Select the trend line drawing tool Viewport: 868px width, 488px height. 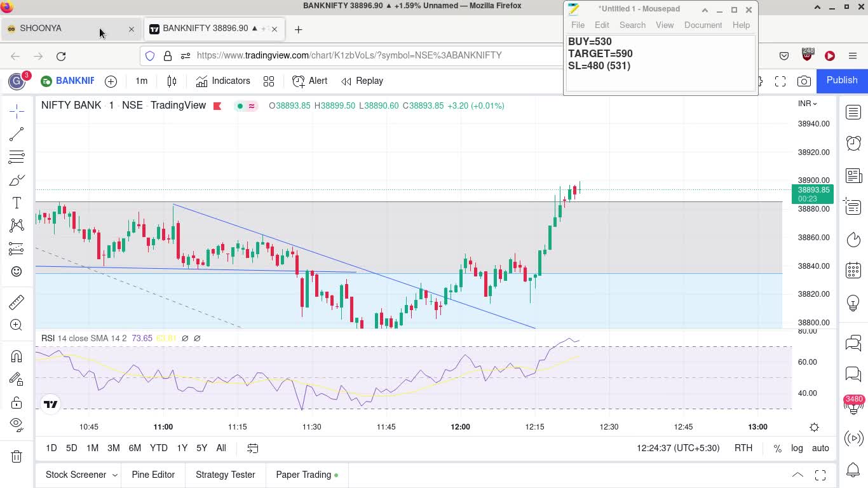click(17, 134)
